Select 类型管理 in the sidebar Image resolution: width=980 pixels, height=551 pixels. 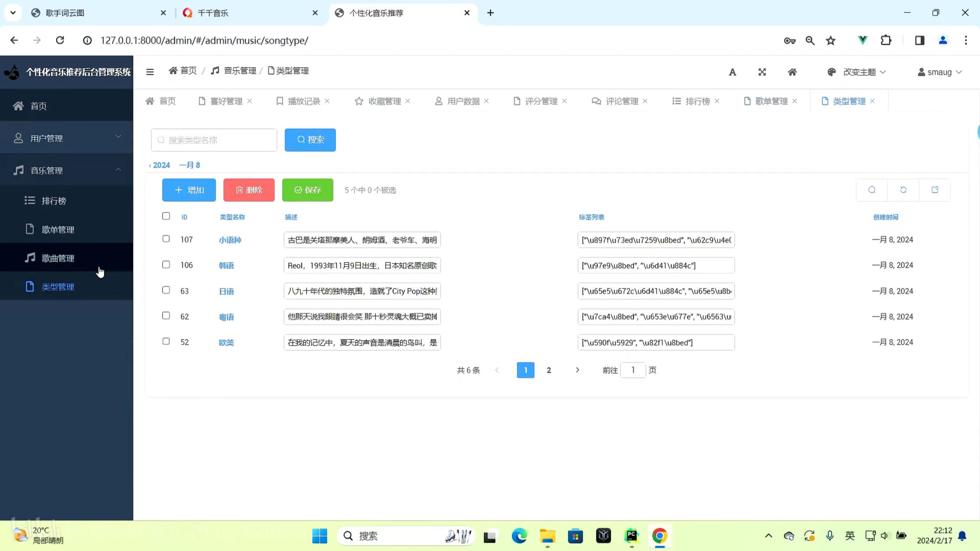click(66, 286)
